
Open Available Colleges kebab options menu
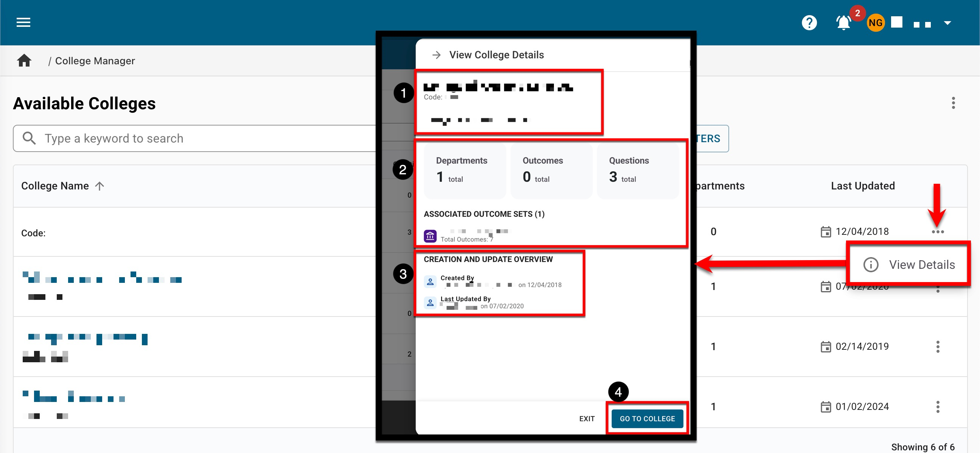(x=953, y=103)
